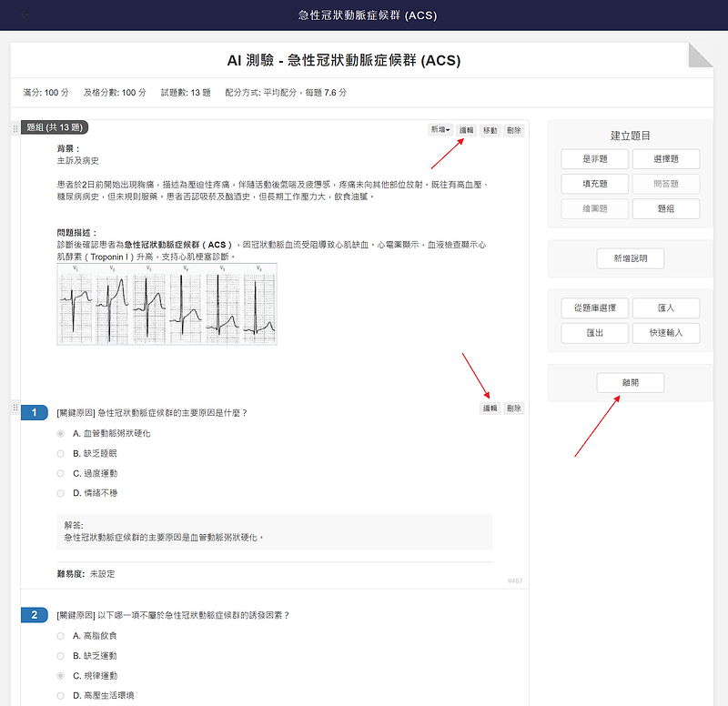
Task: Click the question number 2 badge
Action: pos(34,616)
